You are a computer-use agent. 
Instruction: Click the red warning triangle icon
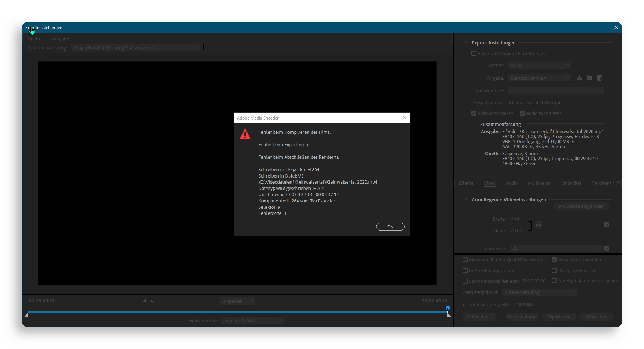[x=245, y=134]
